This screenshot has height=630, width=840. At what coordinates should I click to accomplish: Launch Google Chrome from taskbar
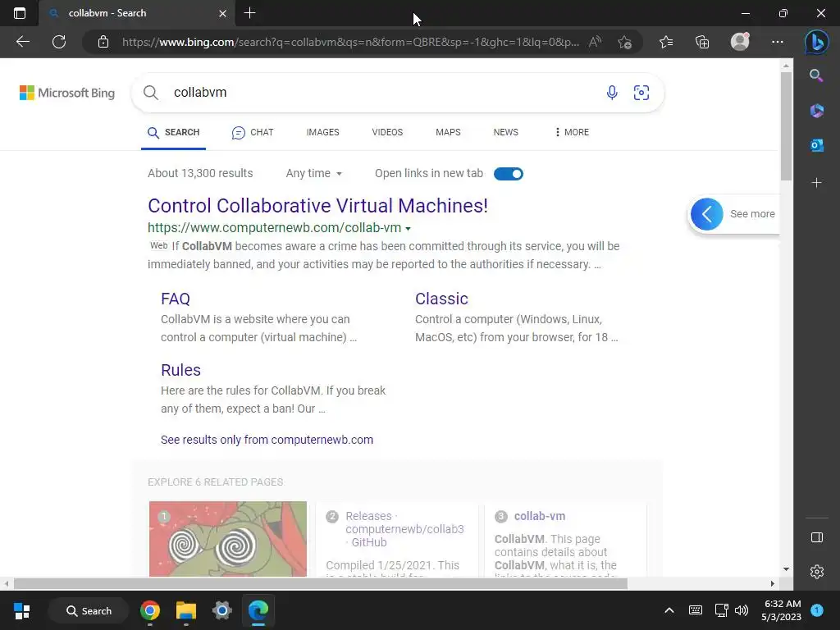click(150, 610)
